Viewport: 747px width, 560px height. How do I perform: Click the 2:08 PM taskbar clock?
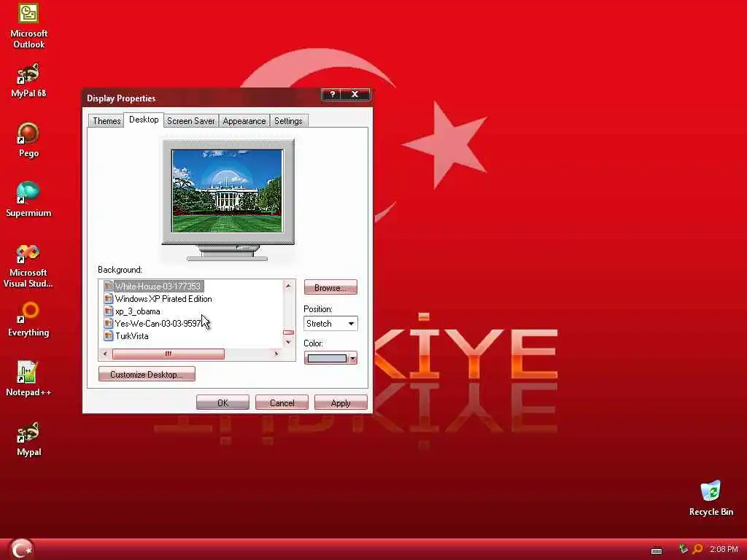coord(724,549)
